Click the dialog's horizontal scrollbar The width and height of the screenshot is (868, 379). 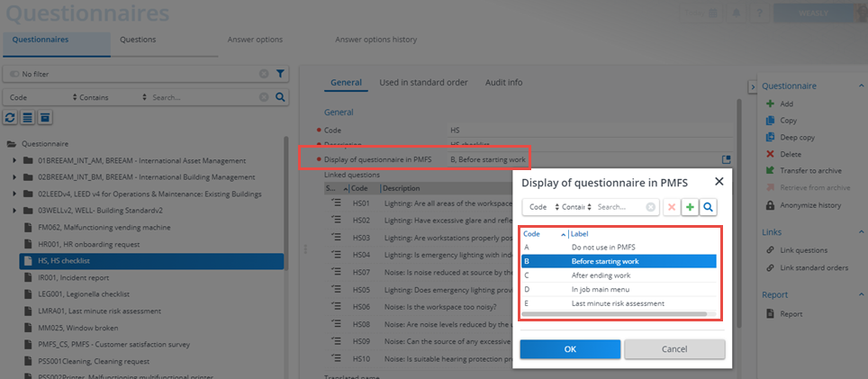617,314
